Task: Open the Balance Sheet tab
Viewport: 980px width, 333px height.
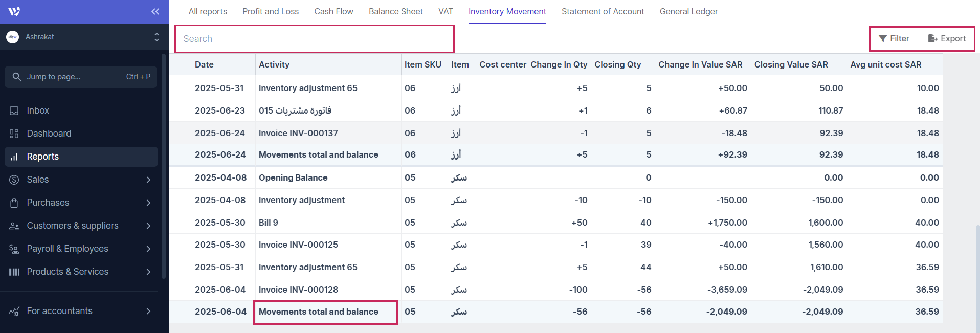Action: tap(395, 11)
